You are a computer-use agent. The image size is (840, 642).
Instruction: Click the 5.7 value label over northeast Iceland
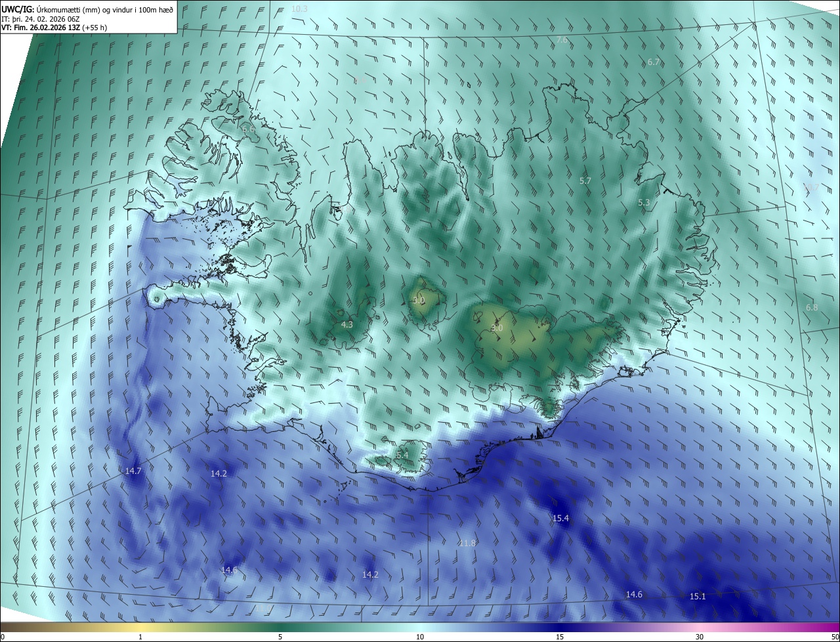coord(586,181)
